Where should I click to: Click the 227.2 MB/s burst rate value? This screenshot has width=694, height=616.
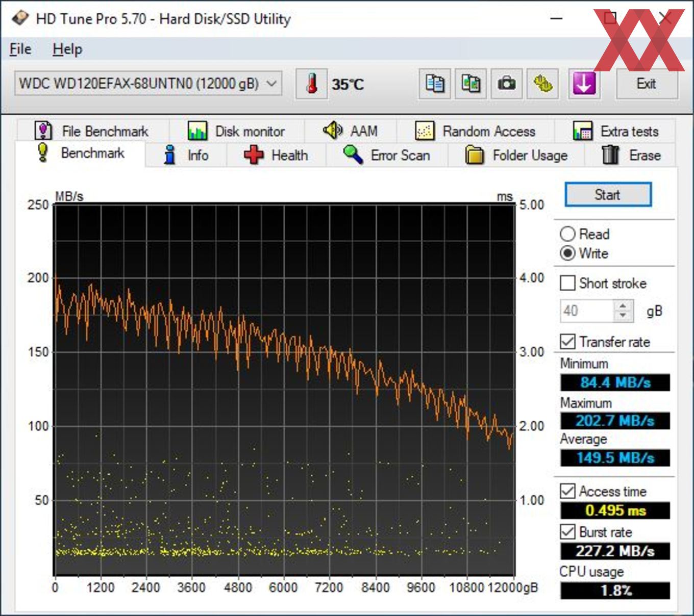[615, 551]
